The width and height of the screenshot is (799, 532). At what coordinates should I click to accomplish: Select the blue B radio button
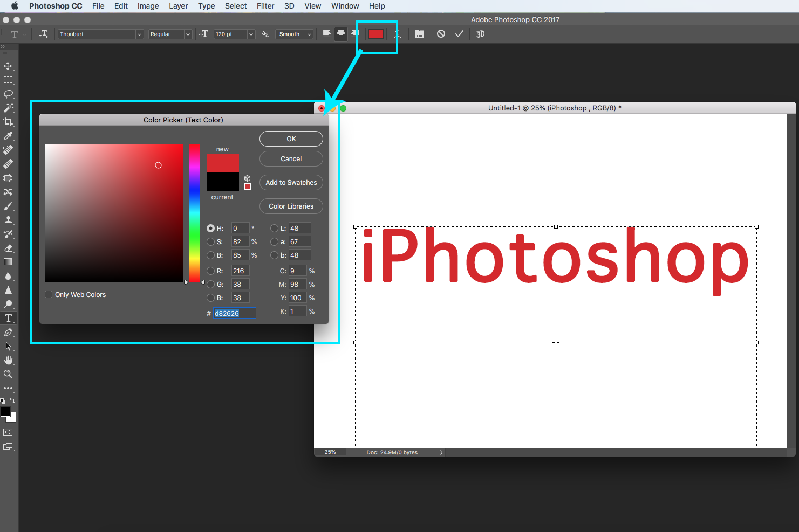(210, 298)
